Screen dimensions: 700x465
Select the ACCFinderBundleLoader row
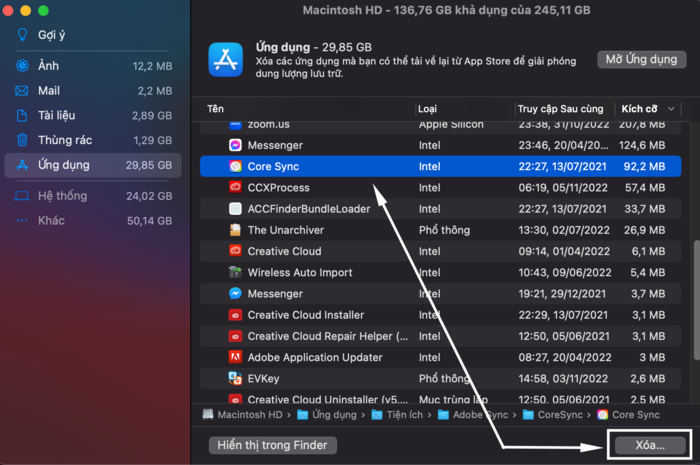(x=441, y=209)
